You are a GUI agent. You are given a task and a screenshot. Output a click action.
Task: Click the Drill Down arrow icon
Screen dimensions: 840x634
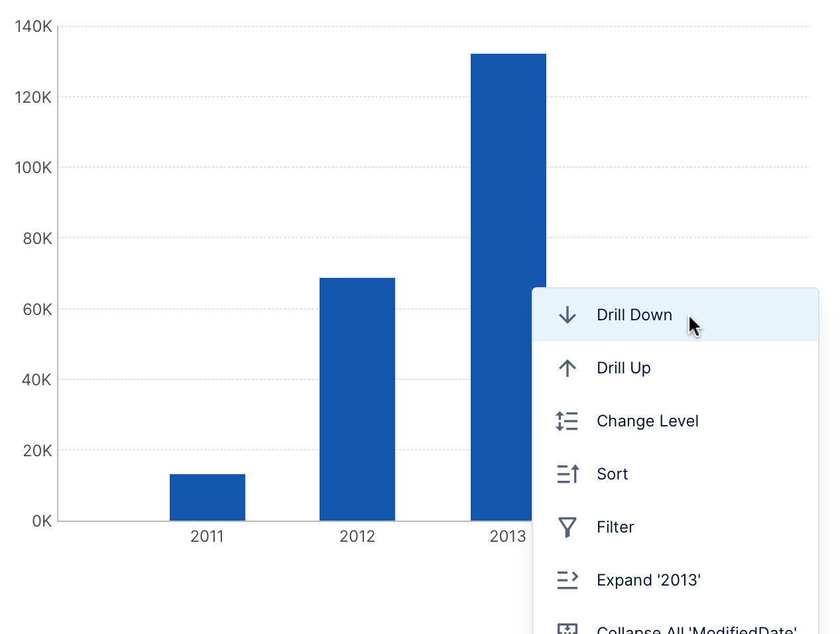(x=567, y=315)
